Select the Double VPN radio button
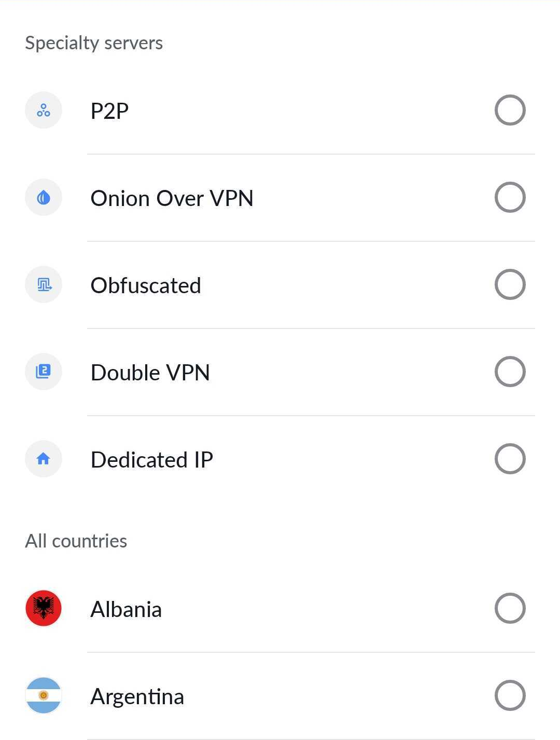 [510, 372]
